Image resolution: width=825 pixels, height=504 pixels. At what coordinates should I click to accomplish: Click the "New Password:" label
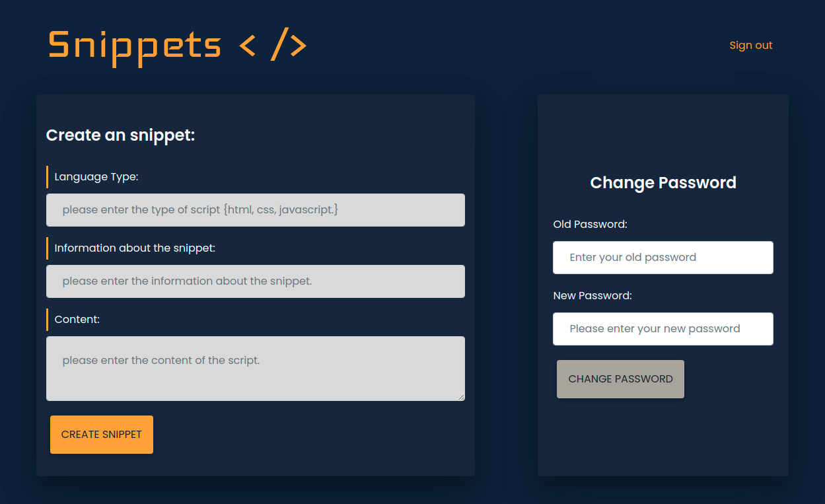pyautogui.click(x=592, y=296)
